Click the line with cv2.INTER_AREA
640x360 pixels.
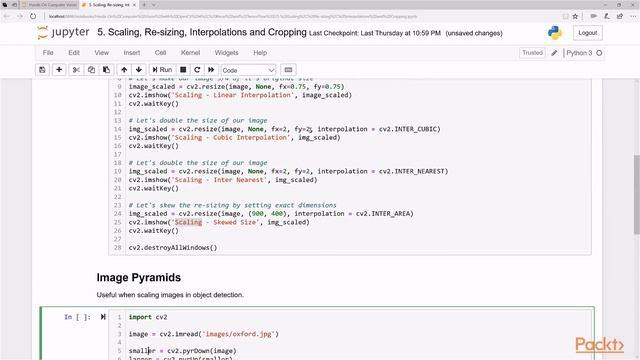click(271, 213)
